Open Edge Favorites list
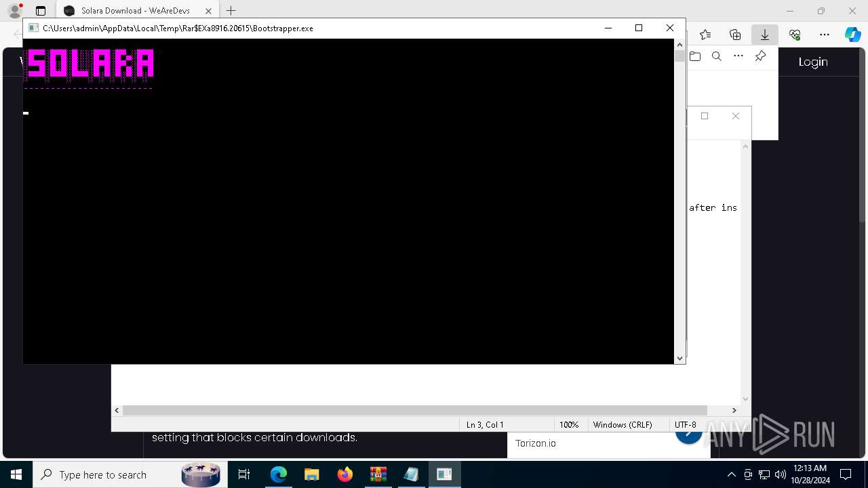Image resolution: width=868 pixels, height=488 pixels. pos(705,35)
